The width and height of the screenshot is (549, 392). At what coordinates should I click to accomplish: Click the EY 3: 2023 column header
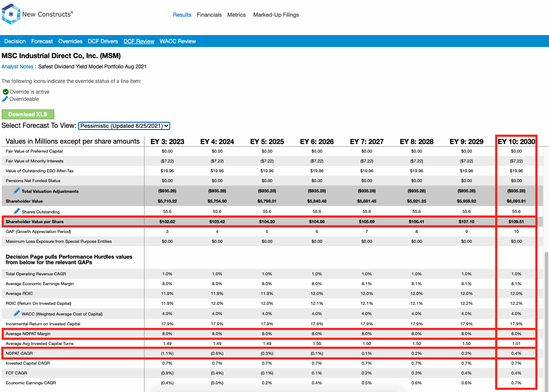167,141
